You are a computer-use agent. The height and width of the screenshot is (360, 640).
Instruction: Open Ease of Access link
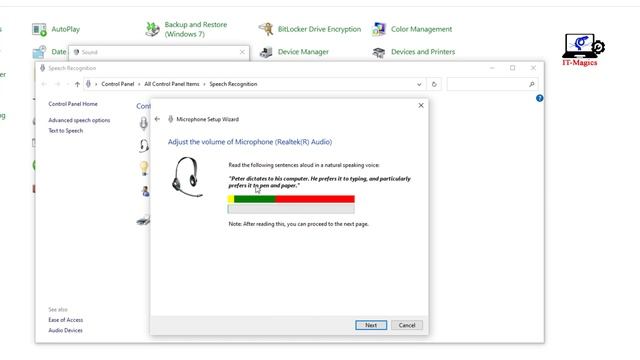[66, 320]
